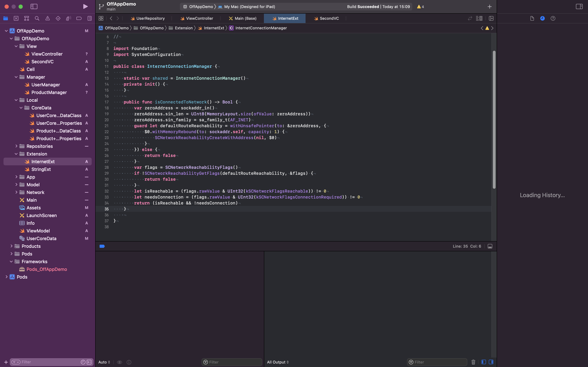Viewport: 588px width, 367px height.
Task: Toggle console visibility with bottom-right blue icon
Action: (x=491, y=362)
